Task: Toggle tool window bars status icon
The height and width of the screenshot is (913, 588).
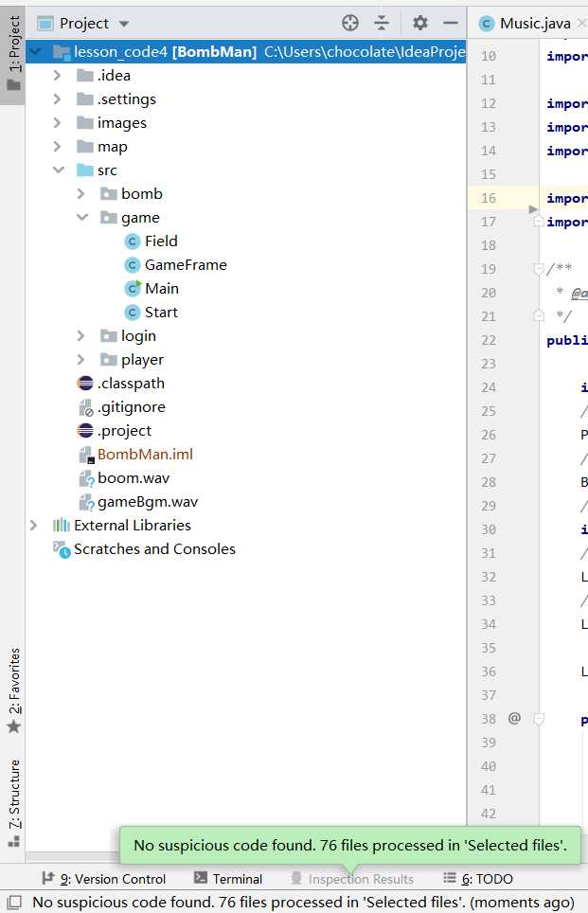Action: [13, 902]
